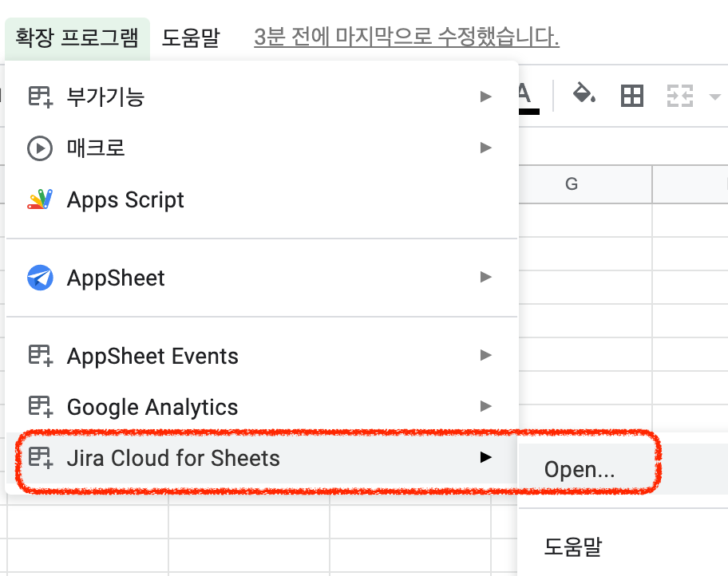This screenshot has height=576, width=728.
Task: Expand the Jira Cloud for Sheets arrow
Action: (485, 457)
